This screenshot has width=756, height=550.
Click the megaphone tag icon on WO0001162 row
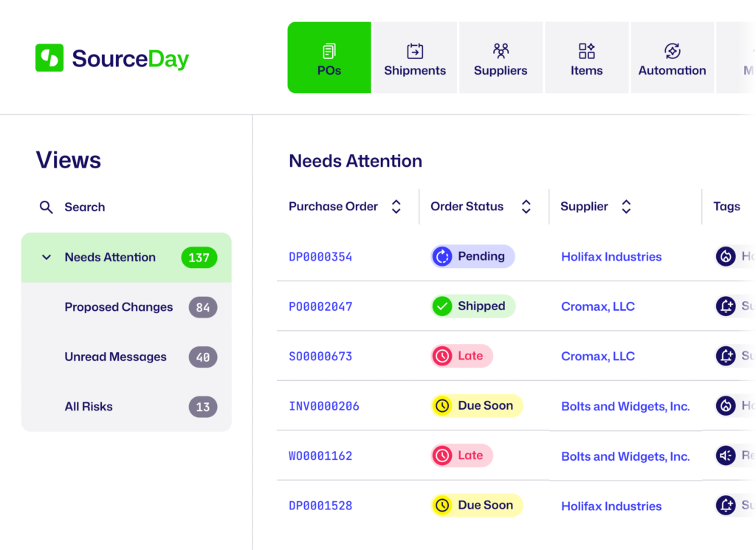coord(726,456)
